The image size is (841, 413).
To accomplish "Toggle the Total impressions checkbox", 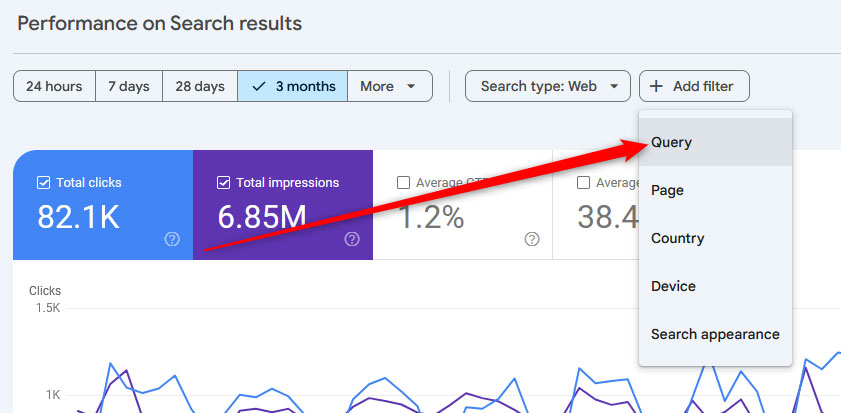I will click(223, 183).
